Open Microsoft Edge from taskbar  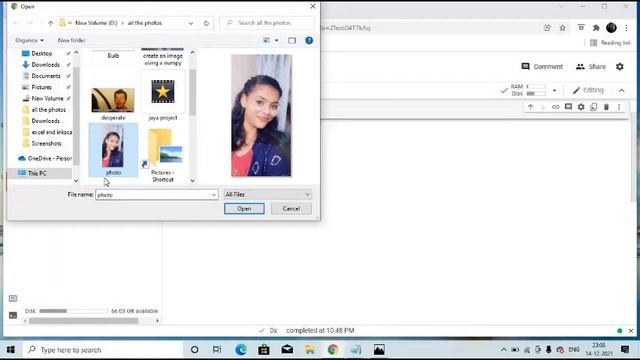coord(241,350)
